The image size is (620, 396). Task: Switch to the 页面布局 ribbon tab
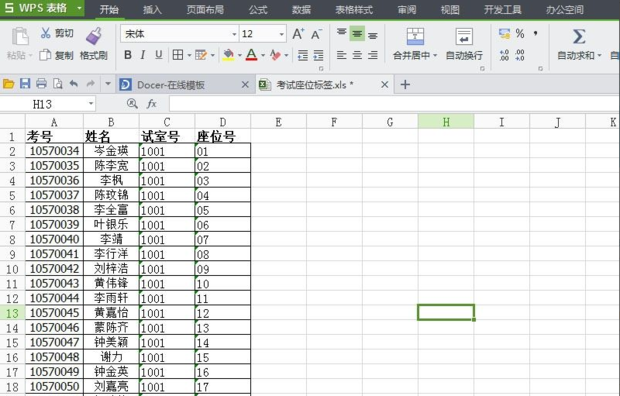coord(205,9)
